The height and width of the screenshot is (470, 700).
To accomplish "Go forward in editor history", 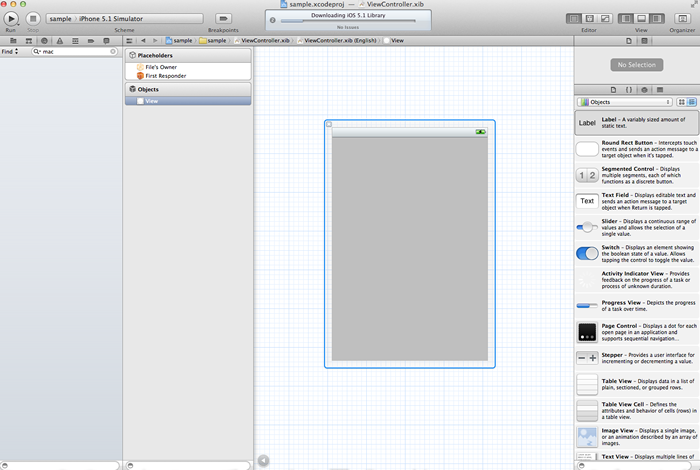I will [x=155, y=41].
